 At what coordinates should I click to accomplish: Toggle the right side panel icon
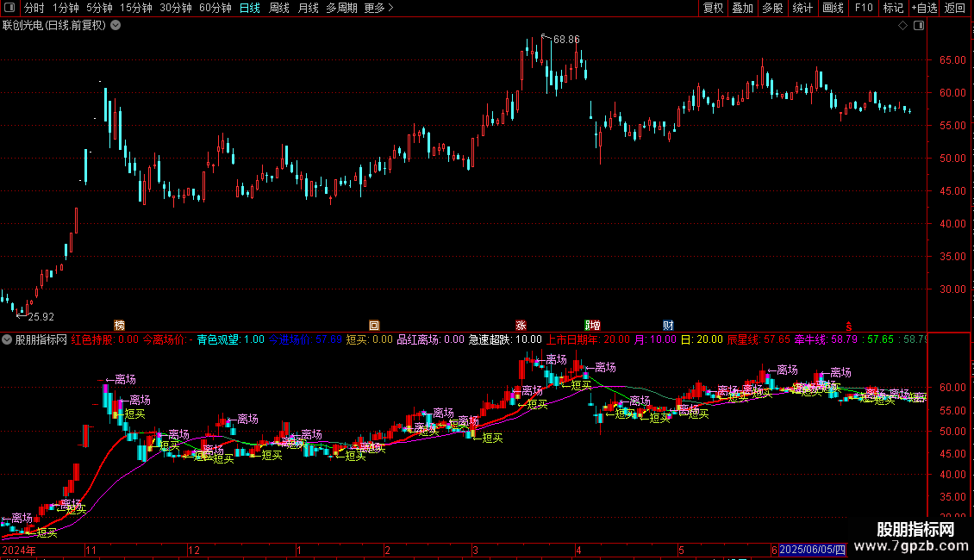click(919, 26)
